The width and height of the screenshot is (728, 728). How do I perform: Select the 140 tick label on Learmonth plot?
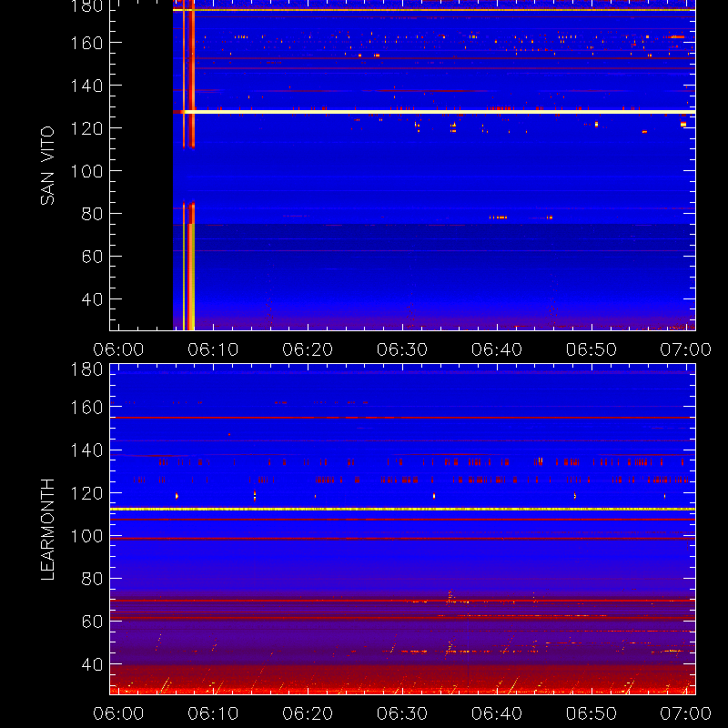click(x=86, y=450)
